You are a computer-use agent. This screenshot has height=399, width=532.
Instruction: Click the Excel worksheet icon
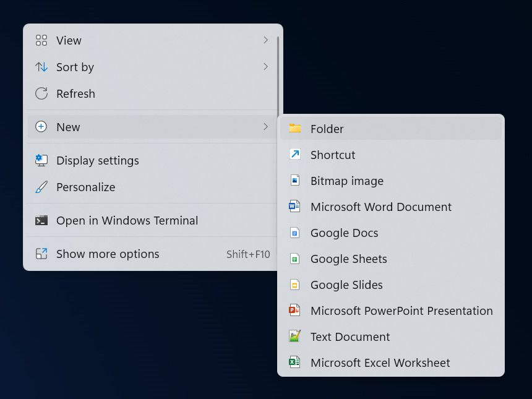pos(294,363)
